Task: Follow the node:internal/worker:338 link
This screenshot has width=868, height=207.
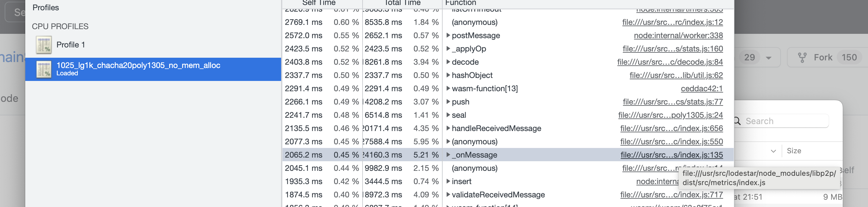Action: pyautogui.click(x=678, y=35)
